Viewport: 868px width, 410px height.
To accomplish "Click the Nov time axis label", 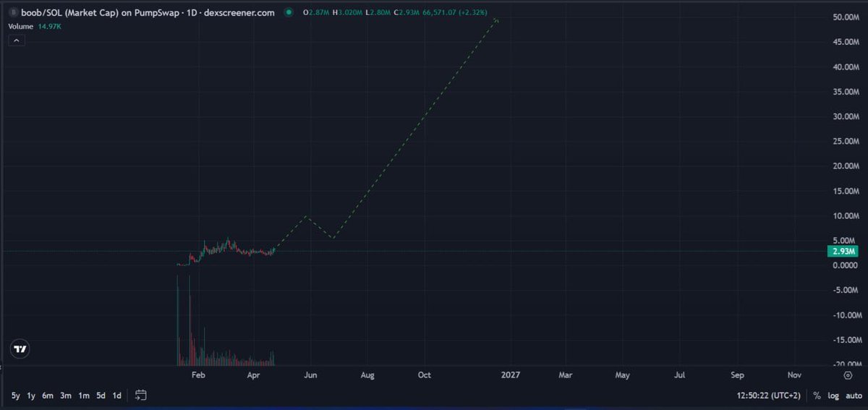I will click(794, 375).
